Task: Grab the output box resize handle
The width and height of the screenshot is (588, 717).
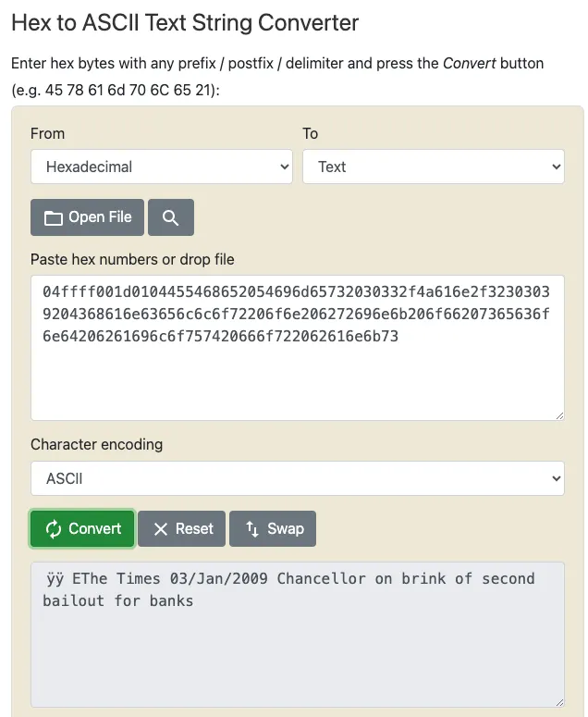Action: point(558,702)
